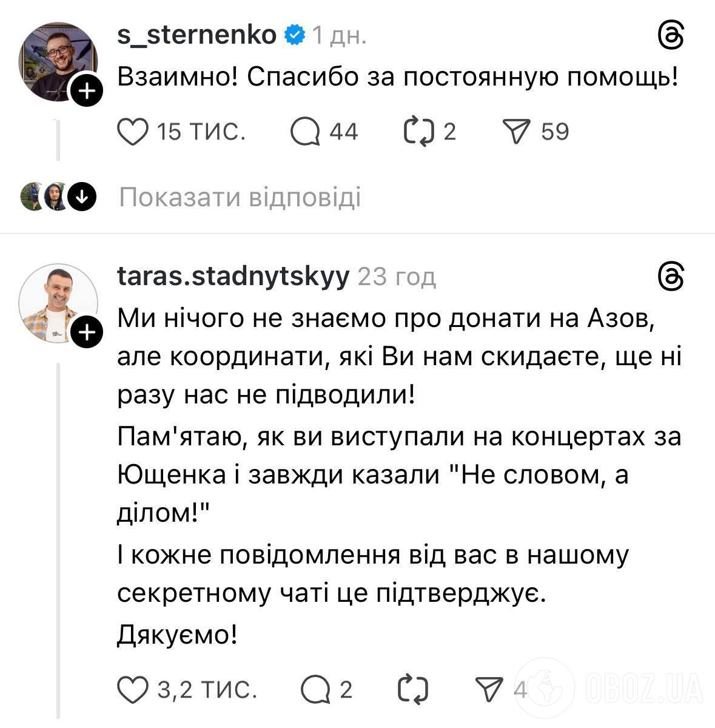
Task: Click the reply thread line under s_sternenko's avatar
Action: (x=59, y=141)
